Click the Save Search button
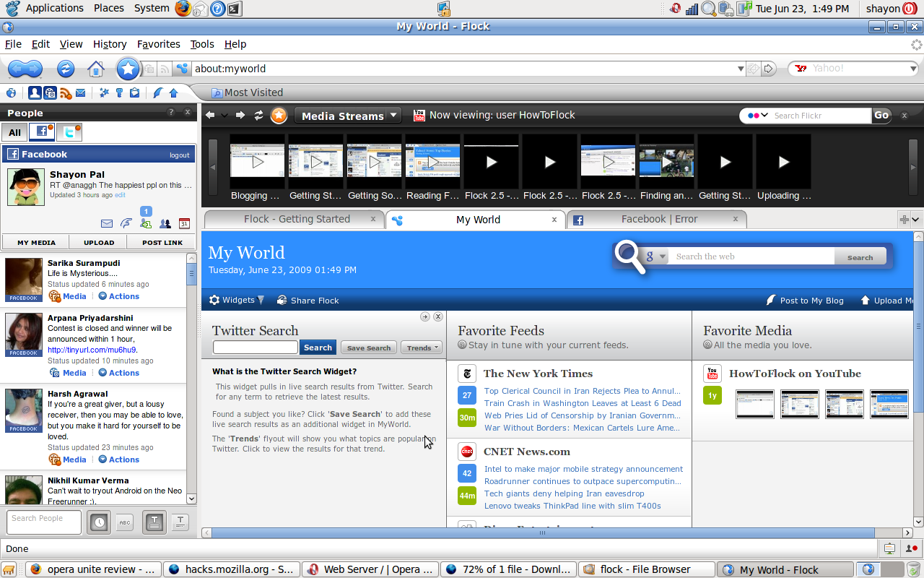924x578 pixels. 369,348
